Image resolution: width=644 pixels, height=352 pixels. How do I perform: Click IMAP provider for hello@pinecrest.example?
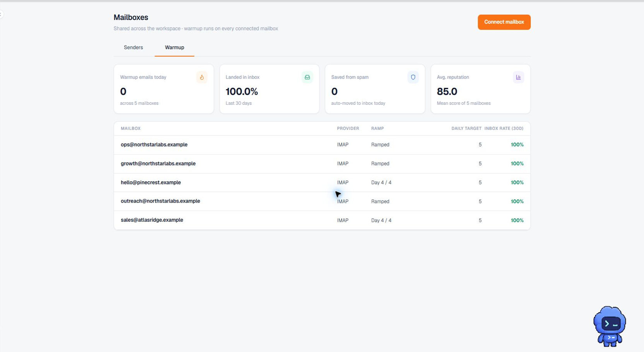(343, 182)
